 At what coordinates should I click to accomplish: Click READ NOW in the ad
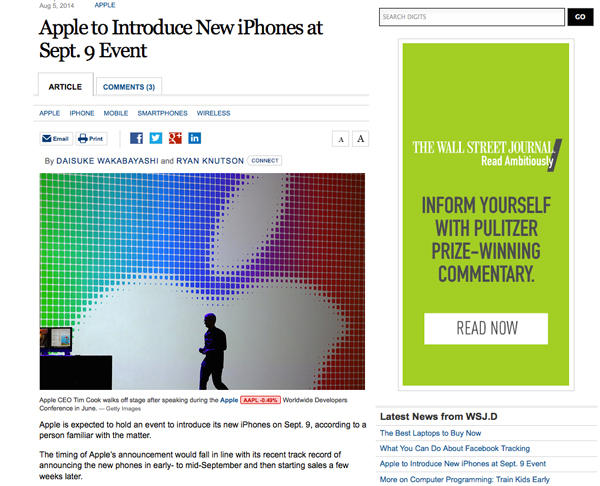(486, 328)
